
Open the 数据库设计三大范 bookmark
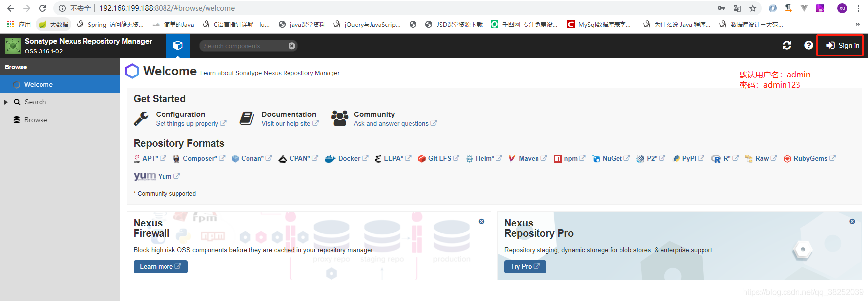(x=751, y=24)
